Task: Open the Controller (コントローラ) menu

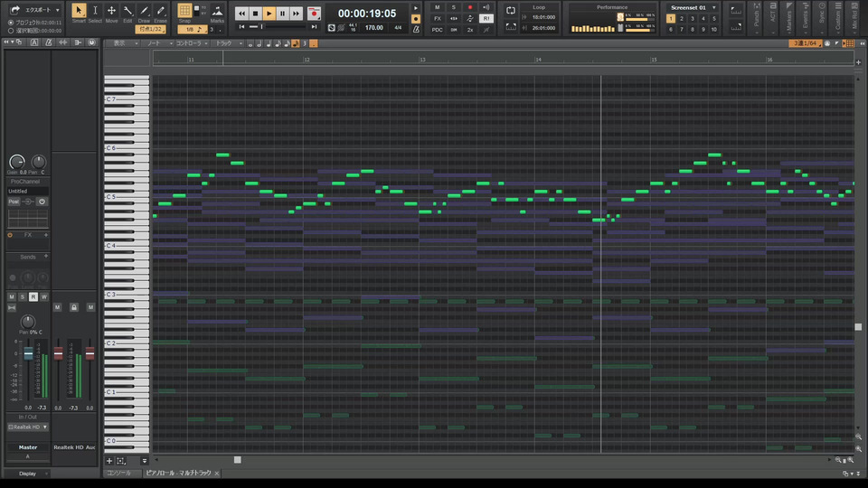Action: click(192, 43)
